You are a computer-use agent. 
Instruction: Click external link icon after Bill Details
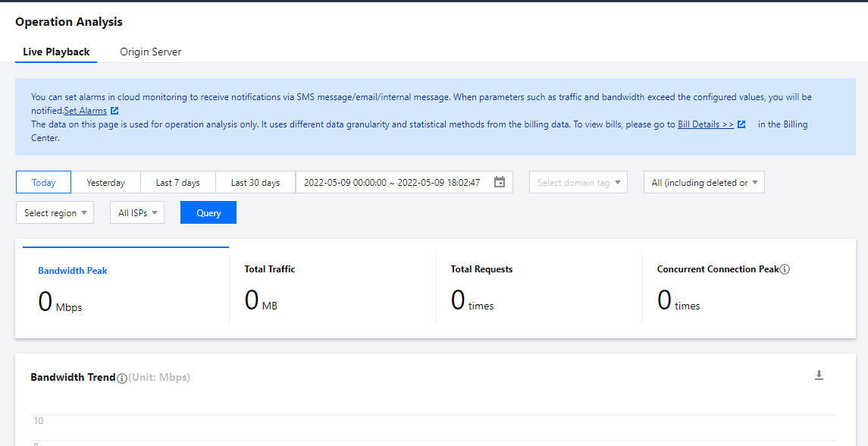(x=741, y=124)
